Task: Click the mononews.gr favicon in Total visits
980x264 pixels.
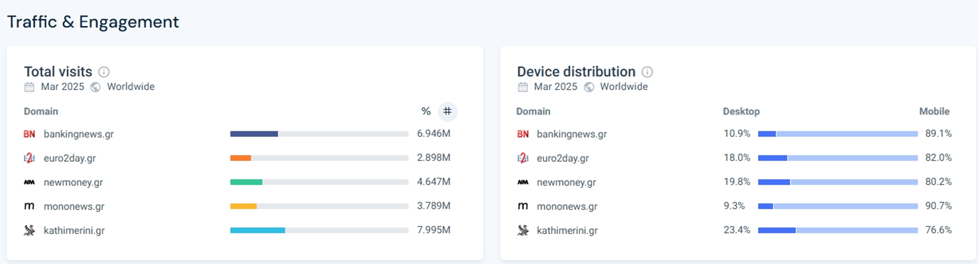Action: (x=29, y=206)
